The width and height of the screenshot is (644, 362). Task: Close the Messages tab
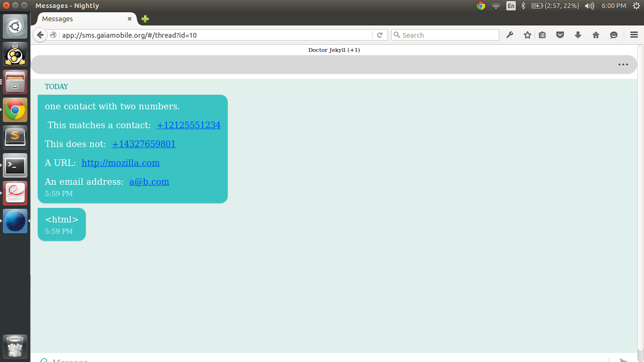pos(130,19)
